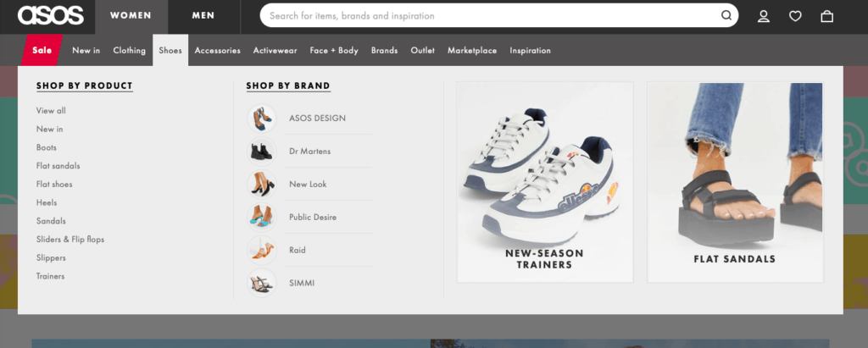Open the Sale menu item
The image size is (868, 348).
click(42, 50)
